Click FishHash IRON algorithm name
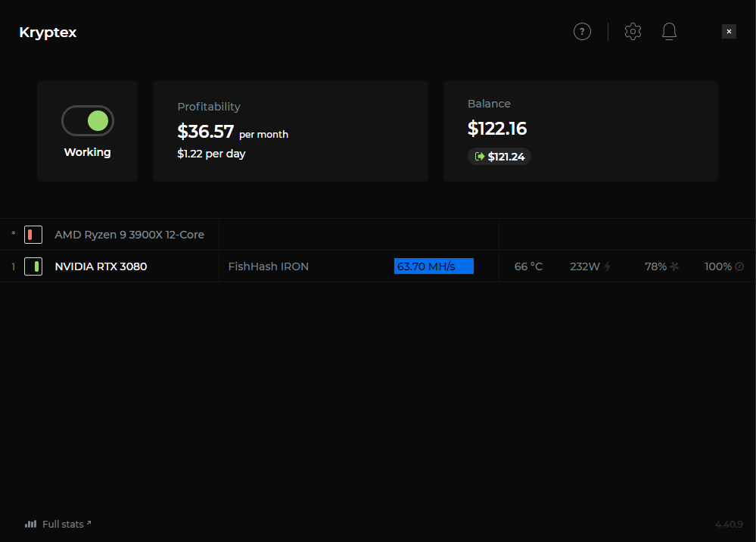Image resolution: width=756 pixels, height=542 pixels. 268,266
